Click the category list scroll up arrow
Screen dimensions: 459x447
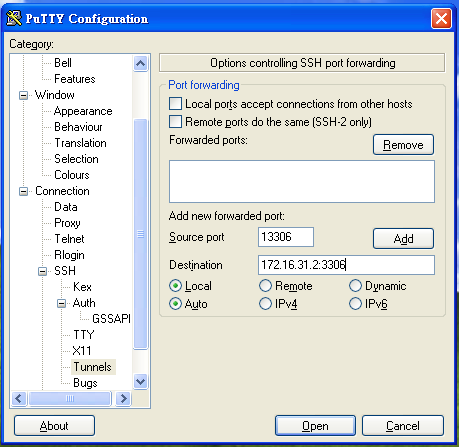[140, 63]
